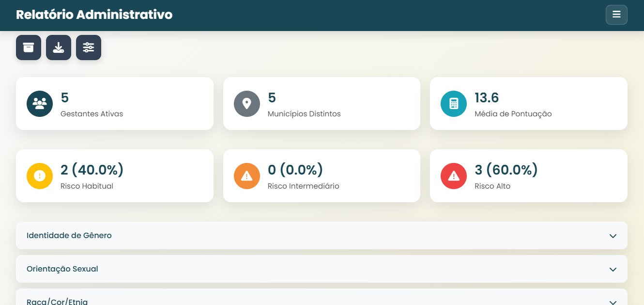Click the Gestantes Ativas people icon
Image resolution: width=644 pixels, height=305 pixels.
40,104
